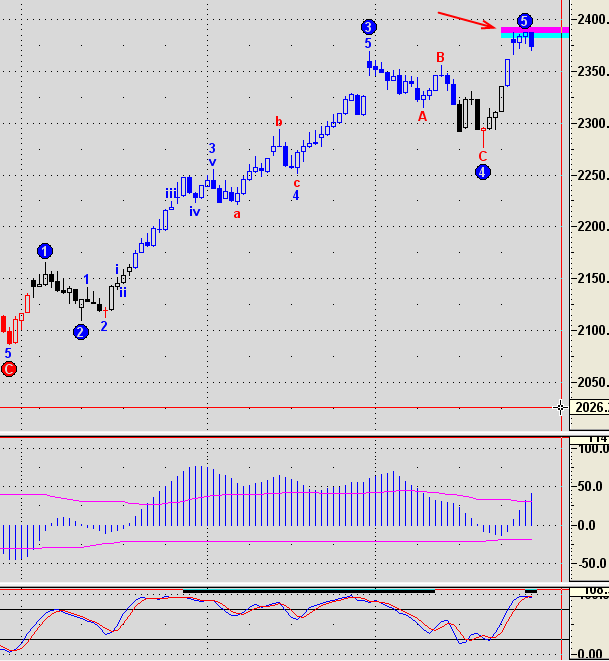Select the blue subwave i label

pos(117,269)
